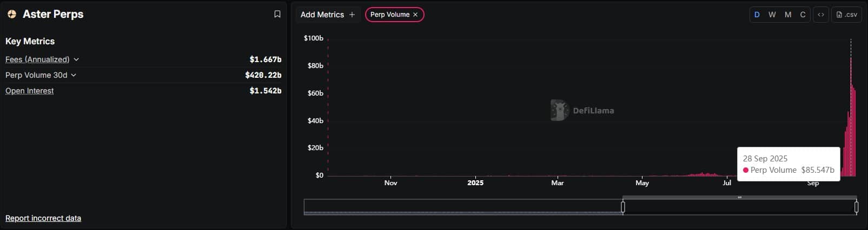The height and width of the screenshot is (230, 868).
Task: Click the left handle of range slider
Action: coord(623,207)
